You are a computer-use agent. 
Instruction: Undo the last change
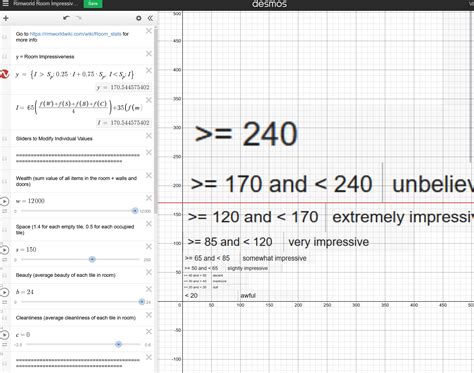click(66, 18)
